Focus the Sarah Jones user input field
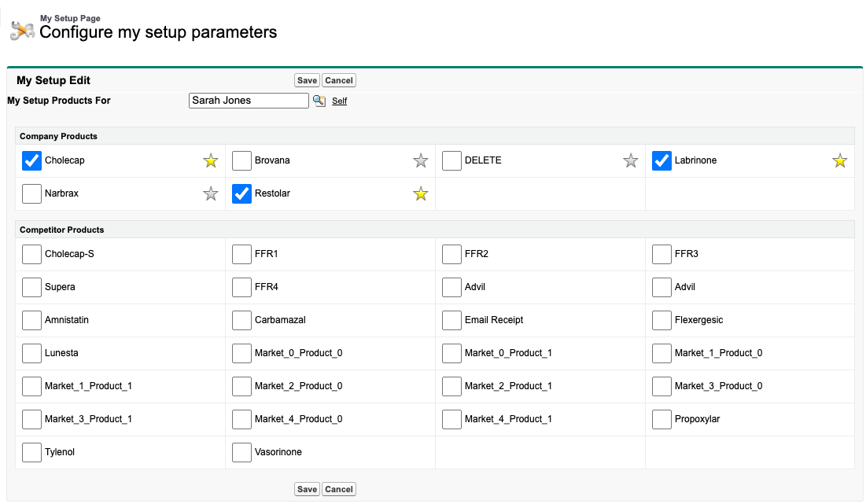 (x=249, y=101)
